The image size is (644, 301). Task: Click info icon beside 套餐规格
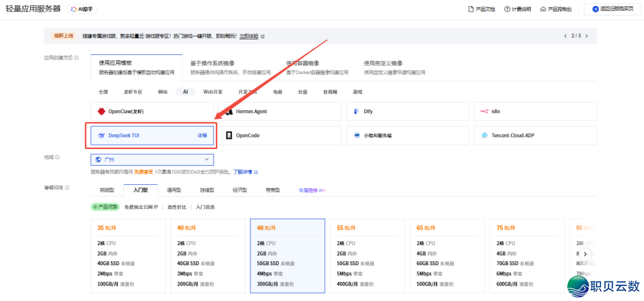[x=67, y=188]
